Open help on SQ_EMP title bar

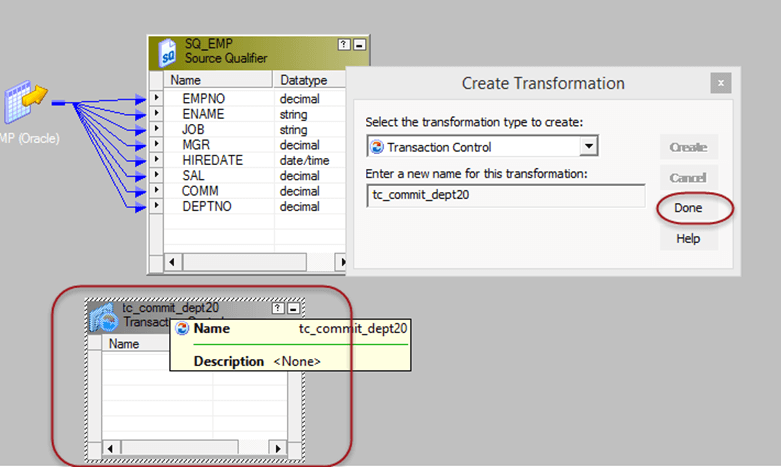click(x=344, y=45)
